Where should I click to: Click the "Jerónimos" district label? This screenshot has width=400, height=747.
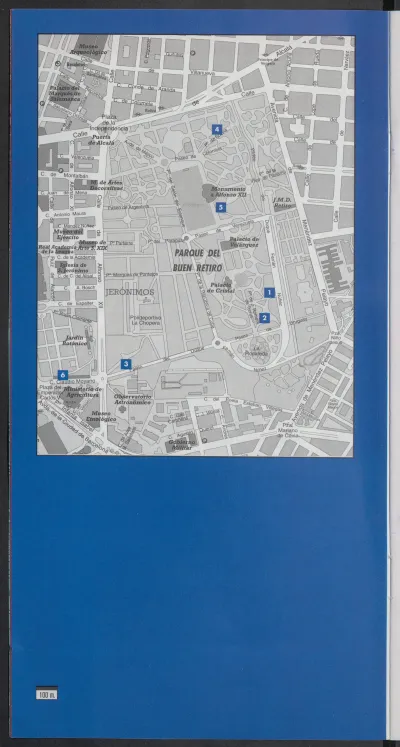(x=129, y=292)
